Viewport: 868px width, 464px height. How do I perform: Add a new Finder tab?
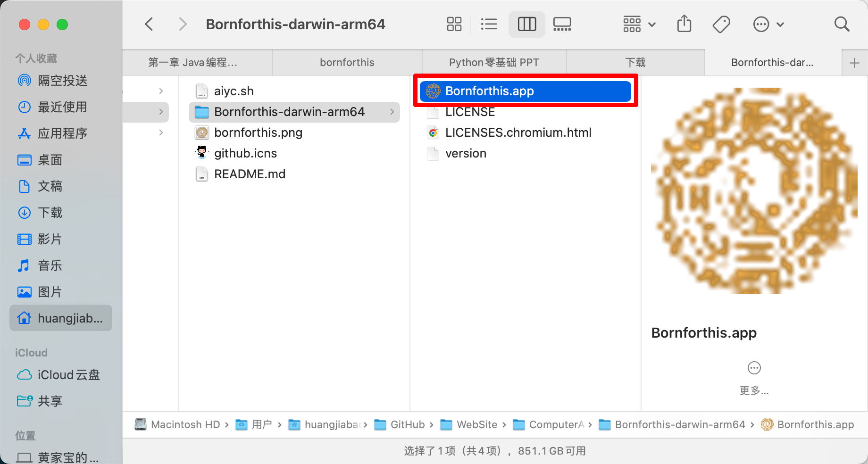click(x=854, y=63)
